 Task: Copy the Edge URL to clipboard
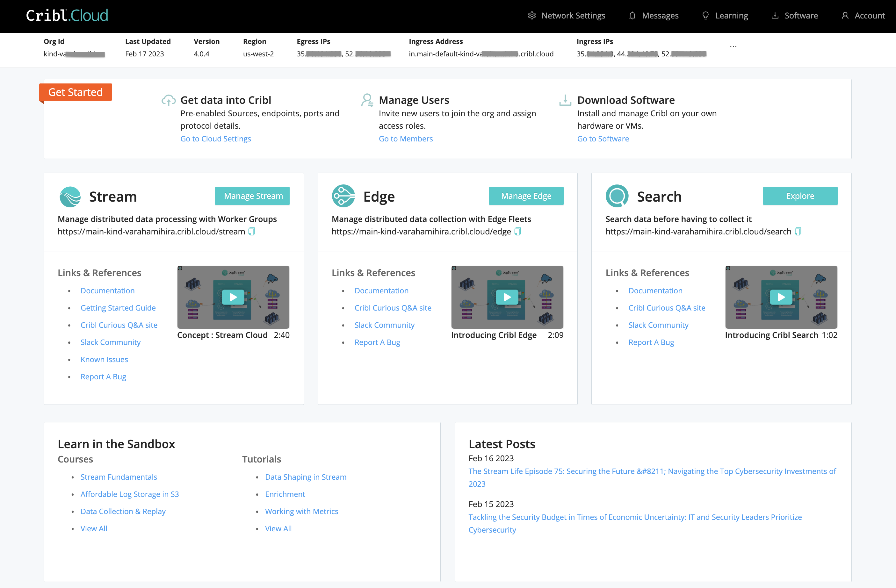[x=518, y=232]
